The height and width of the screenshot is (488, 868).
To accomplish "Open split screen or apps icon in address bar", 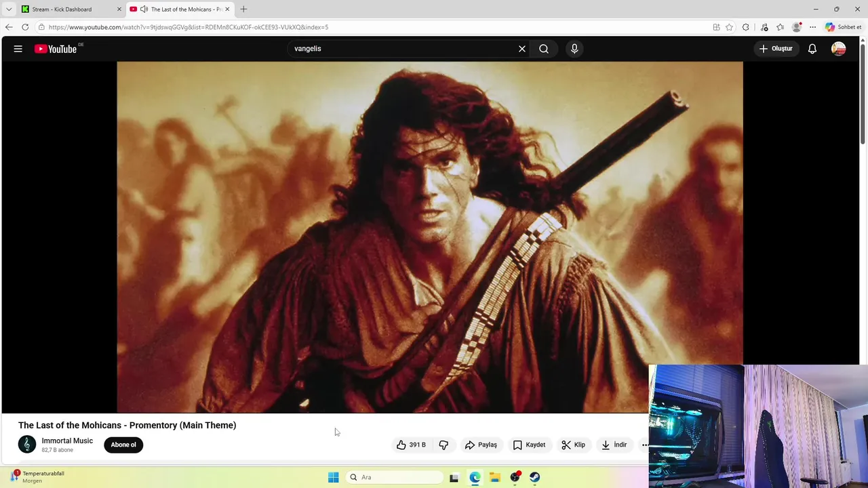I will (x=716, y=27).
